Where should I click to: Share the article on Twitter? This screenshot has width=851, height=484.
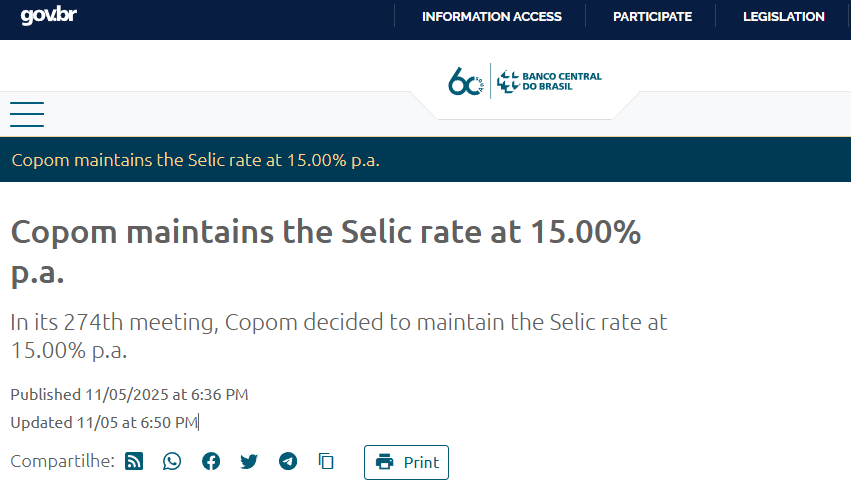click(x=249, y=461)
